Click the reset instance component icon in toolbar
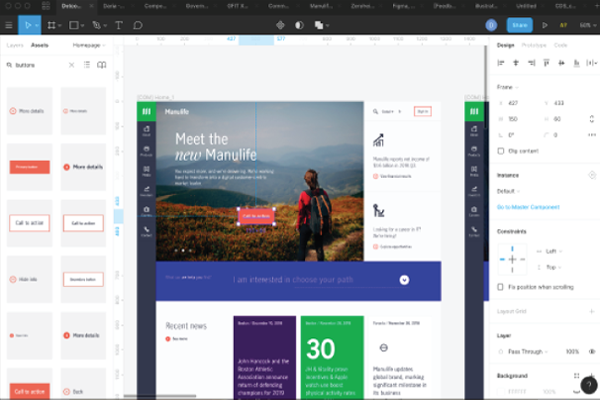 point(280,25)
